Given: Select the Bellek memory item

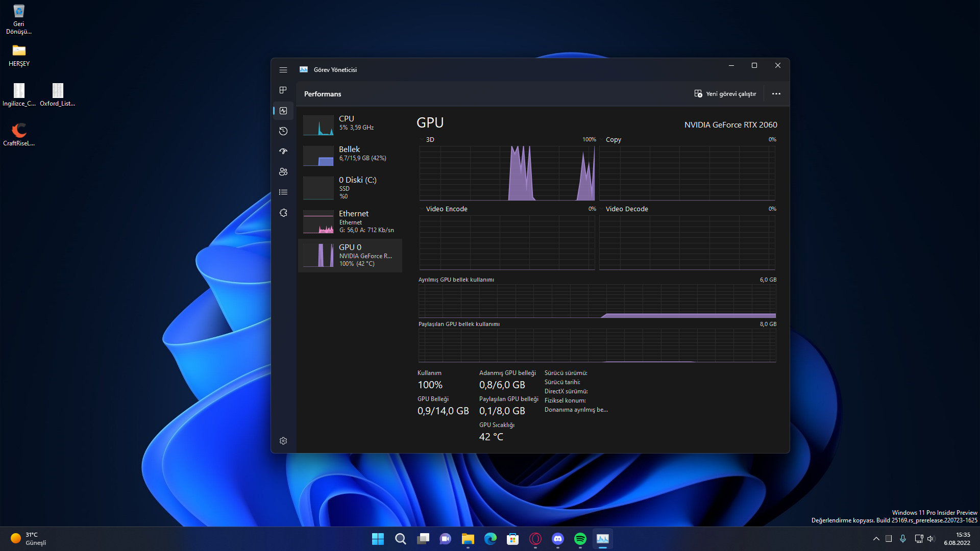Looking at the screenshot, I should tap(350, 154).
